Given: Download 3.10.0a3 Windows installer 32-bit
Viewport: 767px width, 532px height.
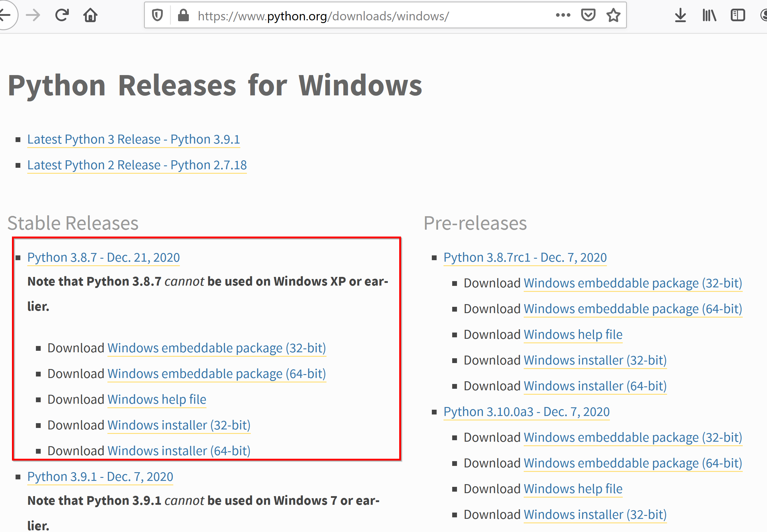Looking at the screenshot, I should (595, 515).
